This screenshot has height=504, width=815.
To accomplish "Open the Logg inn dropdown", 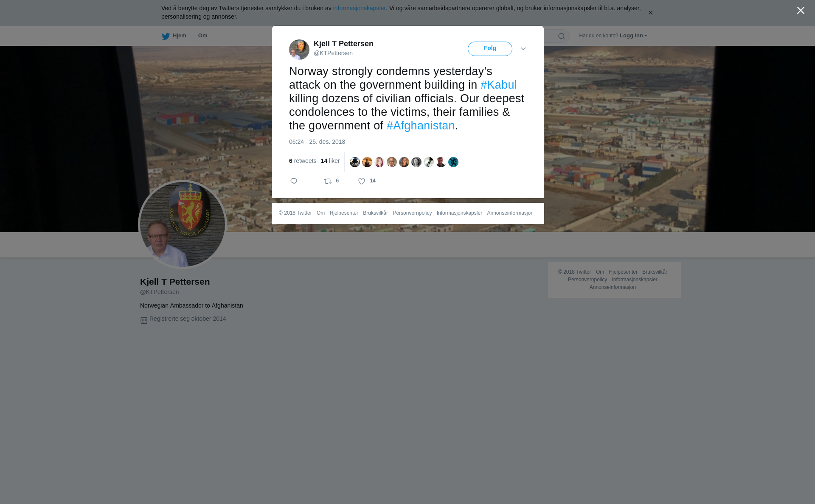I will tap(633, 36).
